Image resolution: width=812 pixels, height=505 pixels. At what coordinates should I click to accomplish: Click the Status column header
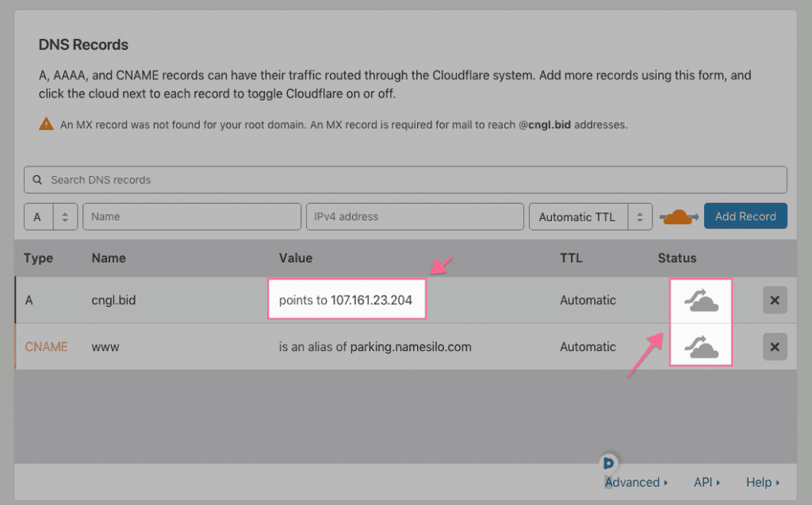coord(677,258)
